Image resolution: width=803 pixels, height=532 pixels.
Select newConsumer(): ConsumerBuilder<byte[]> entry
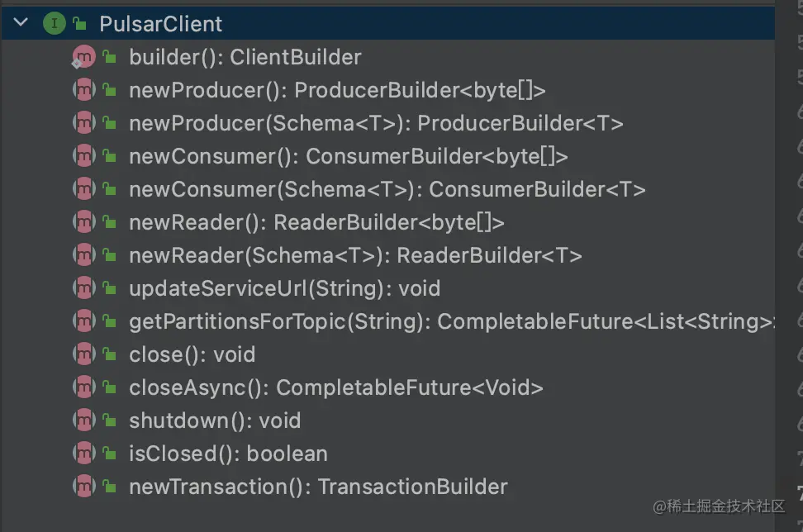click(x=348, y=156)
